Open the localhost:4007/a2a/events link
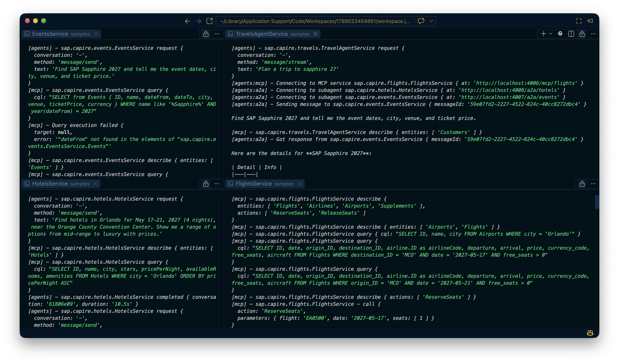Image resolution: width=619 pixels, height=364 pixels. click(509, 97)
